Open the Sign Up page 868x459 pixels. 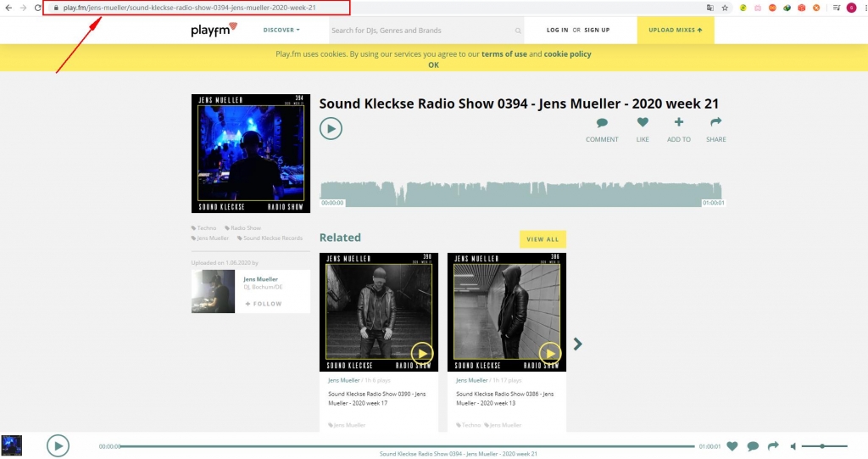pos(597,30)
